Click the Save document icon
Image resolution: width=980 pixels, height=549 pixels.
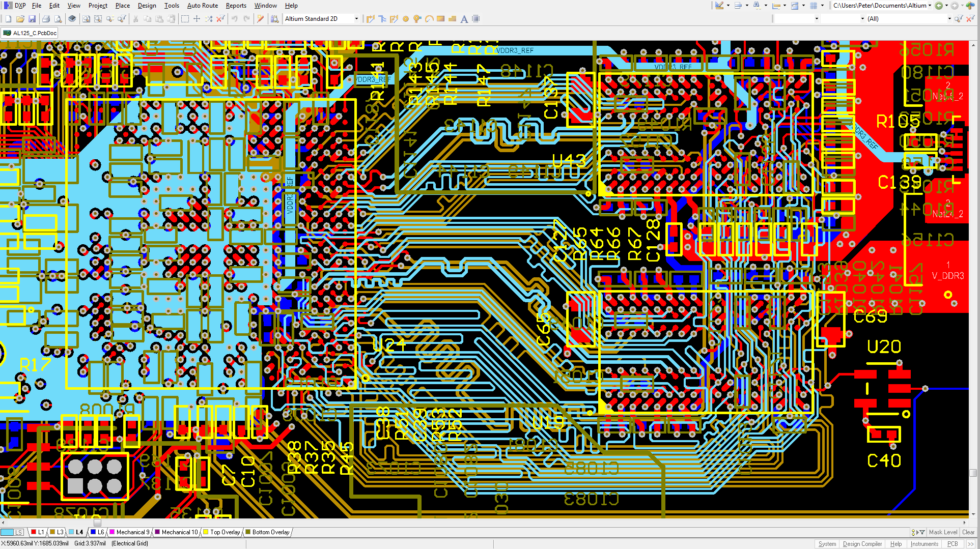click(32, 19)
